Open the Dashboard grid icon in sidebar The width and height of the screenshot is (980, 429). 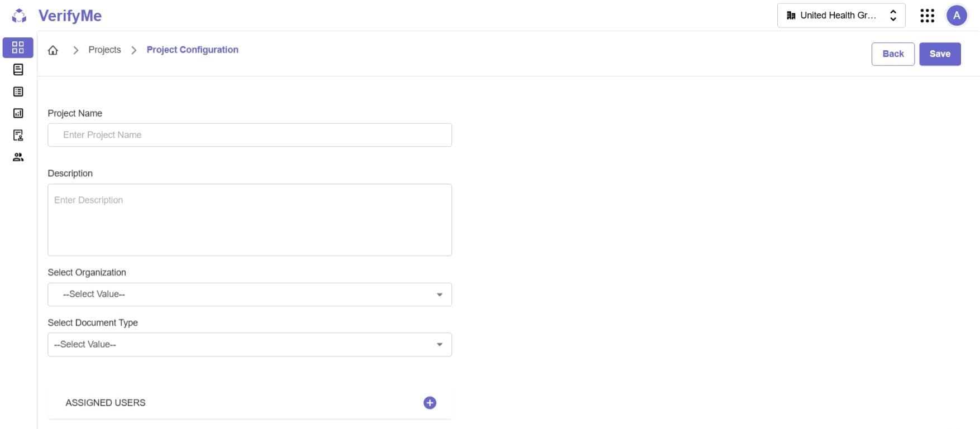click(x=17, y=48)
